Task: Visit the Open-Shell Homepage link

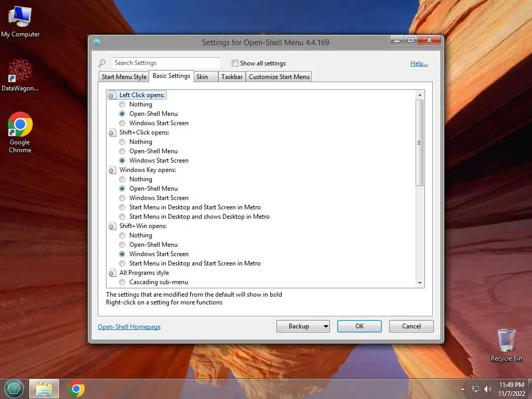Action: click(129, 327)
